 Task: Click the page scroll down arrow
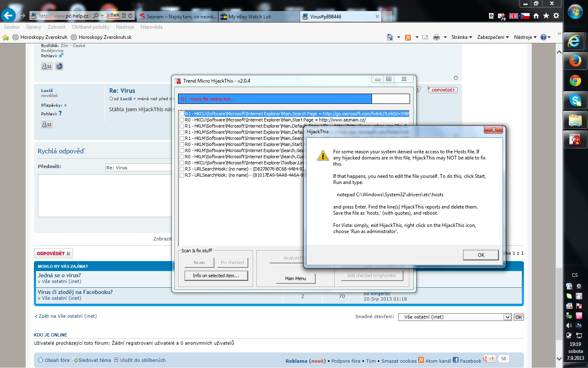point(559,359)
